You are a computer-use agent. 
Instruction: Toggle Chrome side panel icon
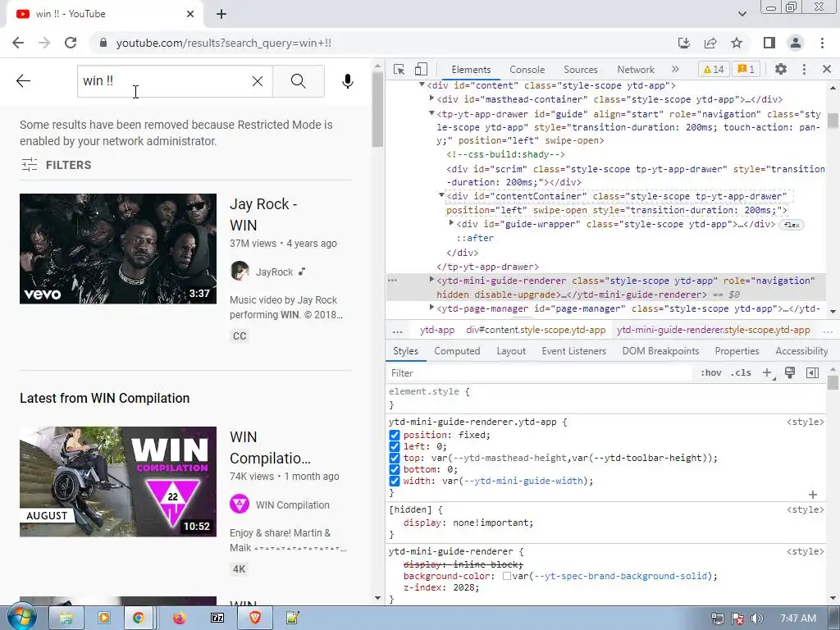pyautogui.click(x=769, y=43)
